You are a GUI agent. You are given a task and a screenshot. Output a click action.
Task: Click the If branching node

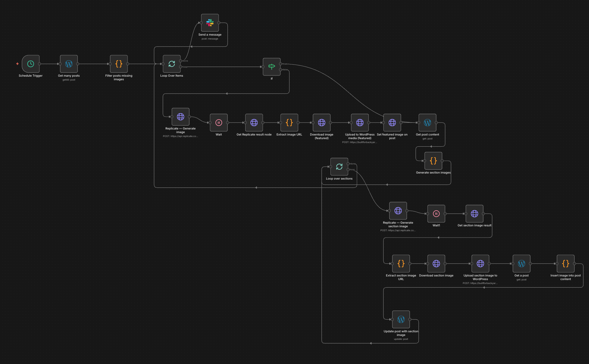coord(272,67)
